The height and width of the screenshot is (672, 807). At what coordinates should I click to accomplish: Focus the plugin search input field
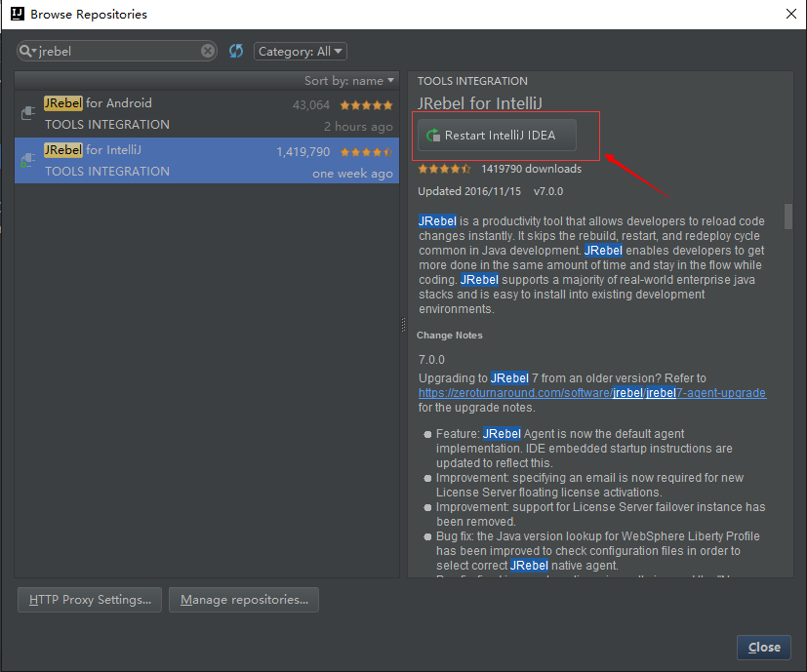pos(117,51)
